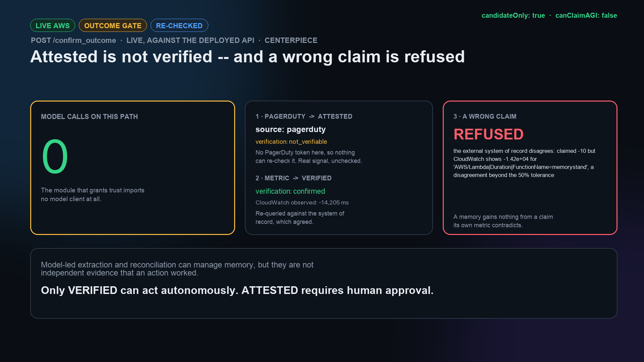This screenshot has height=362, width=644.
Task: Click the LIVE AWS badge
Action: 53,25
